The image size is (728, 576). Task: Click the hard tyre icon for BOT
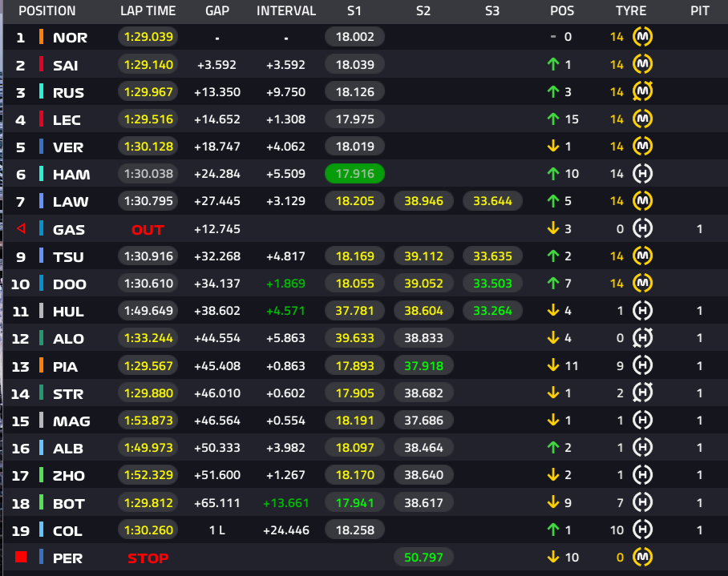[642, 502]
